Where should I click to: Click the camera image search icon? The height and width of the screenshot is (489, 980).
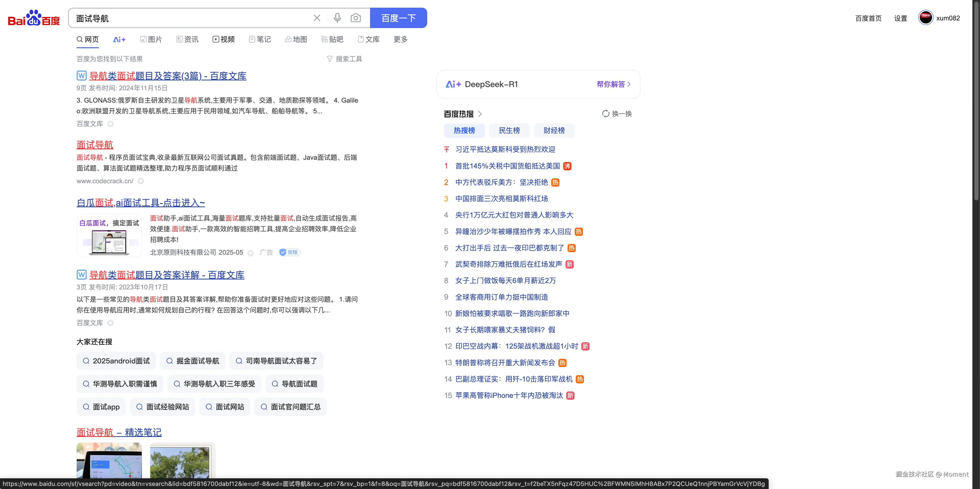click(x=355, y=18)
